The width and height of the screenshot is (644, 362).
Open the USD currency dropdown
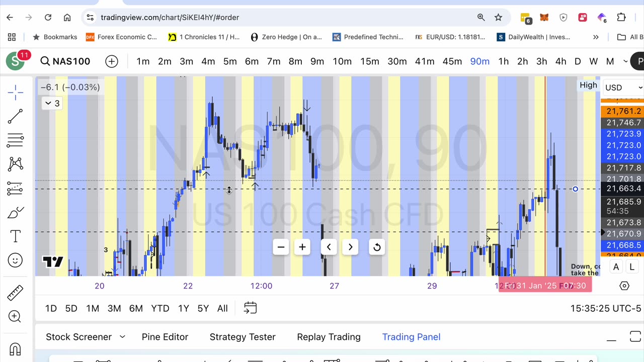coord(623,87)
